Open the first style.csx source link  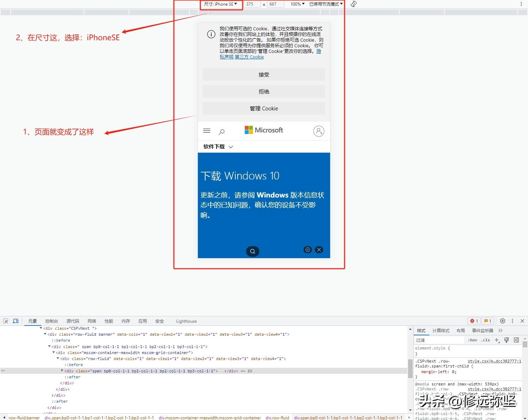(494, 361)
